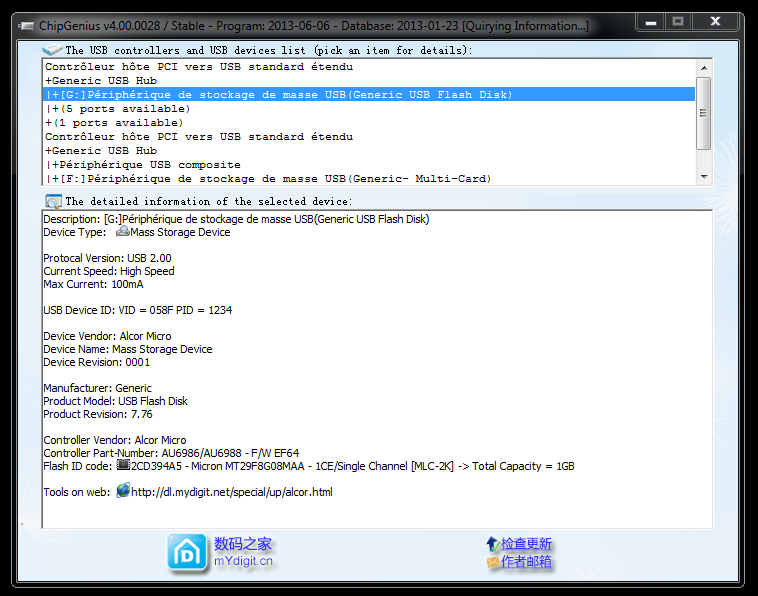Click the 检查更新 check update link
Viewport: 758px width, 596px height.
(x=526, y=544)
